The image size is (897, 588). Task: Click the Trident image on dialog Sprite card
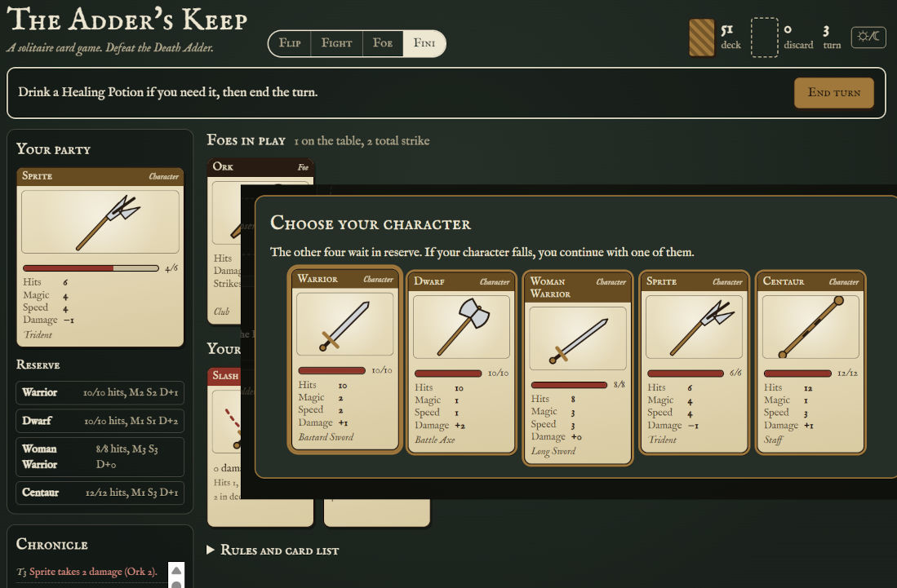coord(694,327)
